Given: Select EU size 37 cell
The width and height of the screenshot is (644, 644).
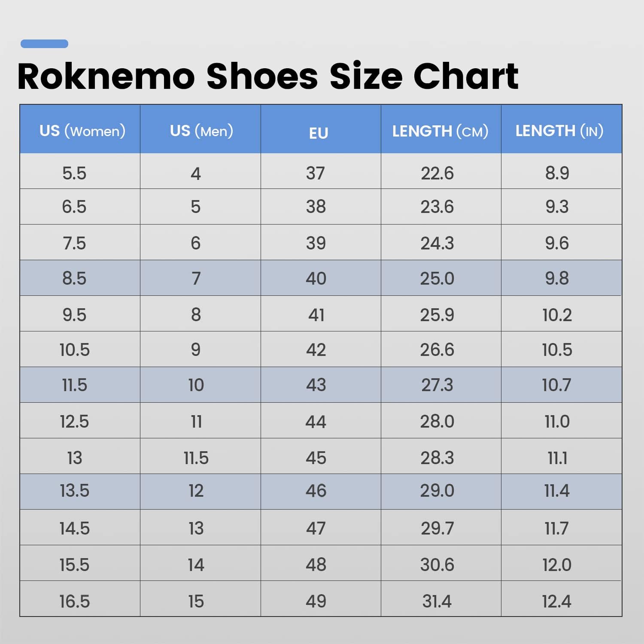Looking at the screenshot, I should [316, 173].
